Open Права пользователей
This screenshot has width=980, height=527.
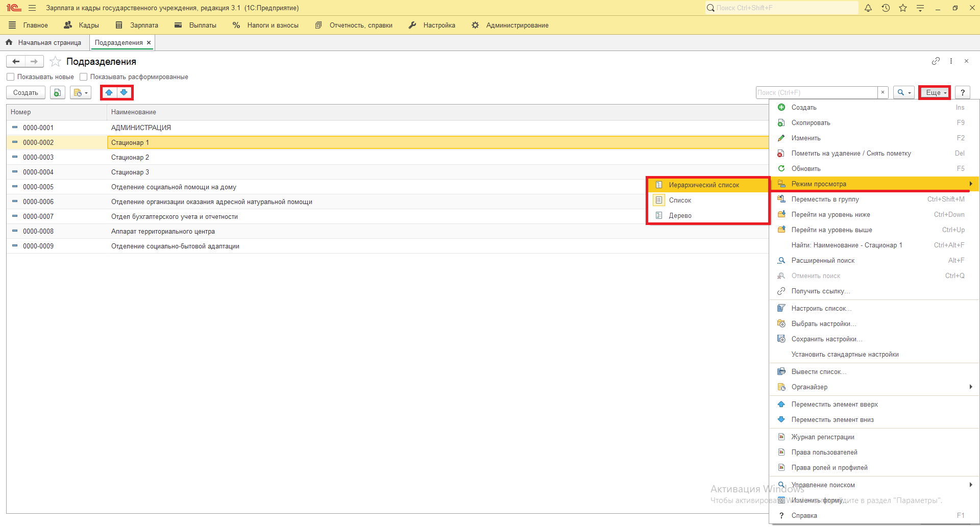point(874,453)
